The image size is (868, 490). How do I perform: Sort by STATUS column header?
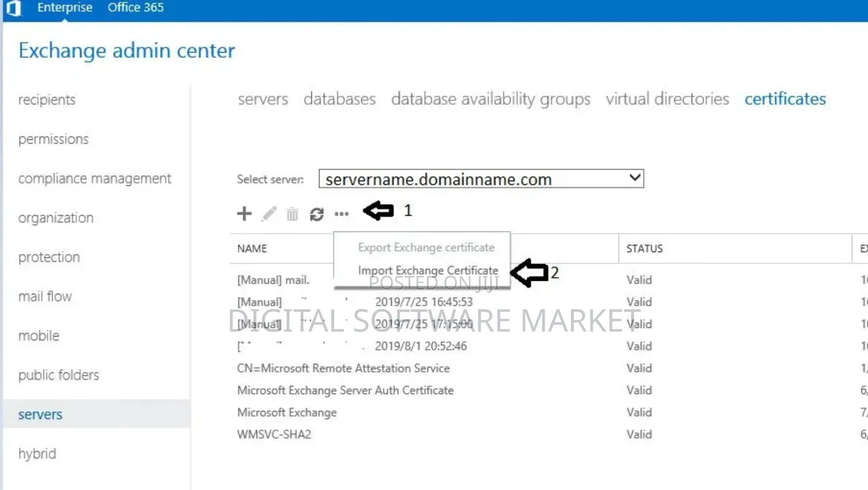644,248
